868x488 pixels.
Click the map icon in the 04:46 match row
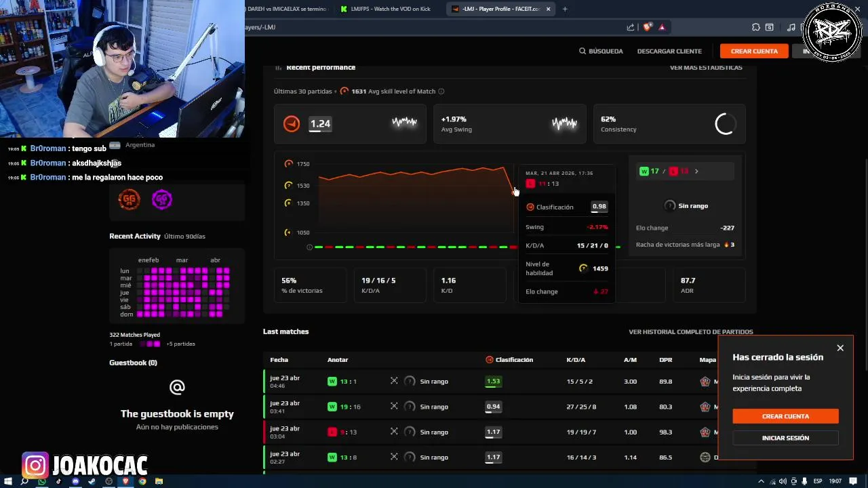click(705, 382)
